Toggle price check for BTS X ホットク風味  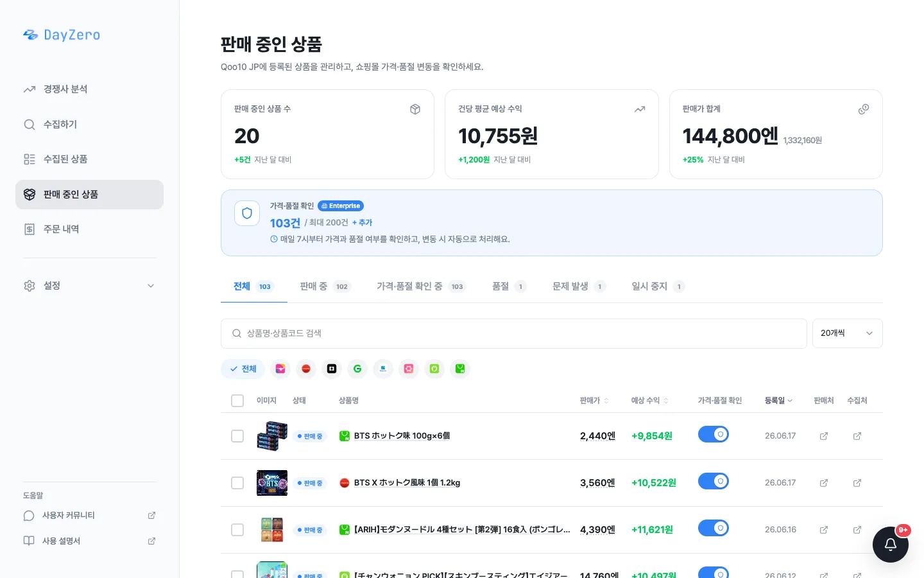[714, 482]
